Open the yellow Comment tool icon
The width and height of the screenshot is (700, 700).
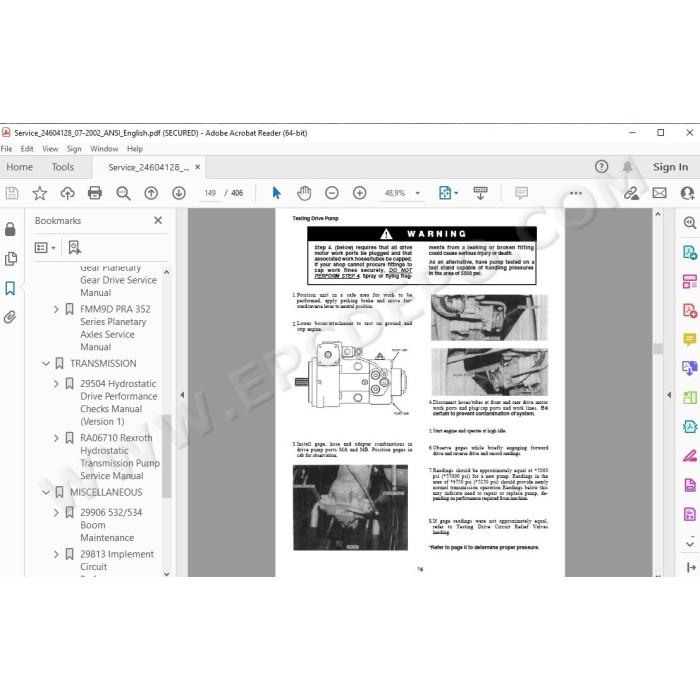(690, 339)
